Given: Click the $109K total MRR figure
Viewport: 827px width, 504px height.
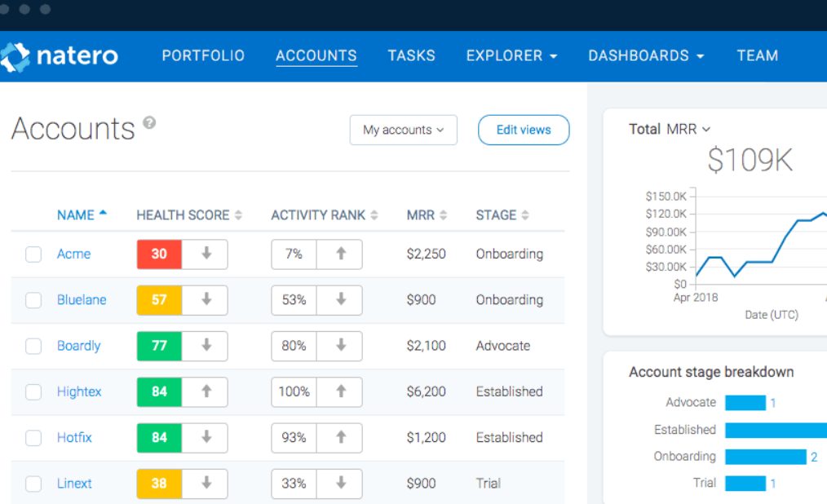Looking at the screenshot, I should pyautogui.click(x=750, y=160).
